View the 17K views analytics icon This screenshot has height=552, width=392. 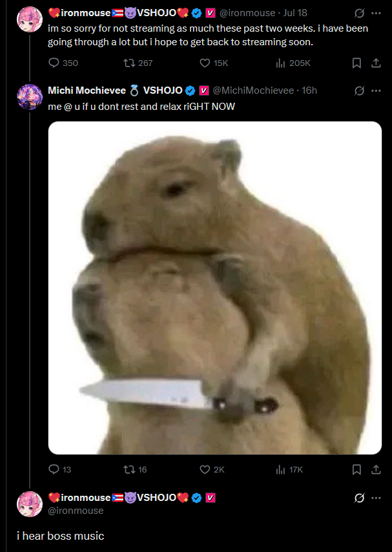tap(280, 469)
